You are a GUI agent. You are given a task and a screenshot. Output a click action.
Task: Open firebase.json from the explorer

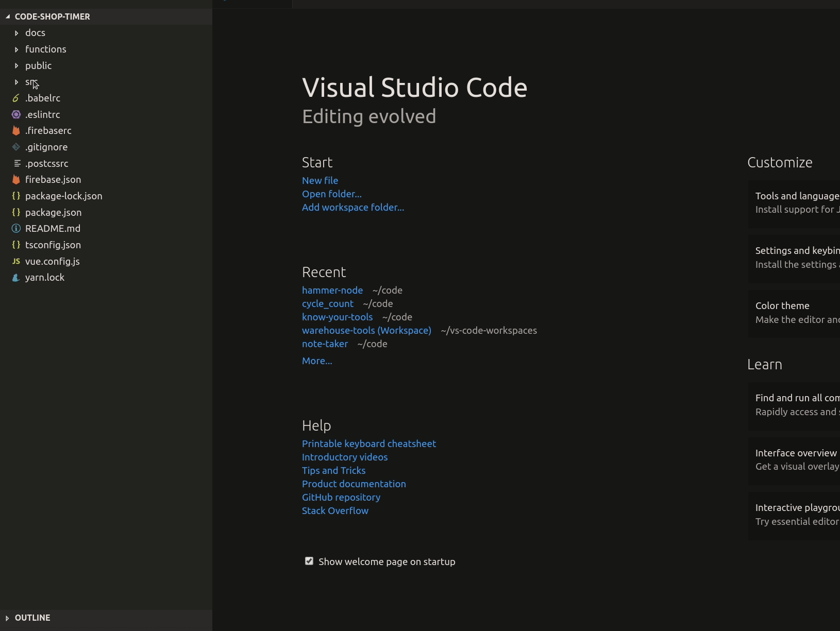tap(53, 179)
